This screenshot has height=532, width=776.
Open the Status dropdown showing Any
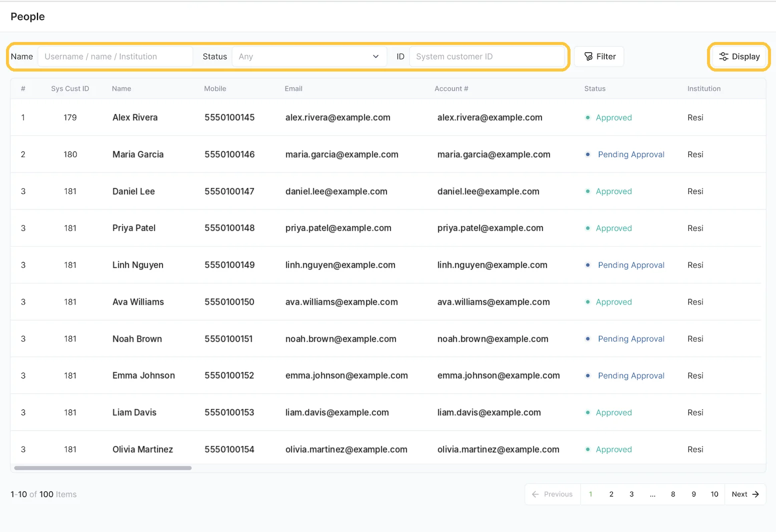point(309,56)
